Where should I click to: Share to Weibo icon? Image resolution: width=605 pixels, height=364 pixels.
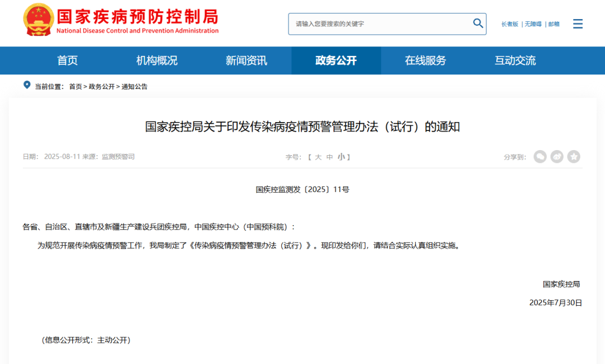point(557,157)
